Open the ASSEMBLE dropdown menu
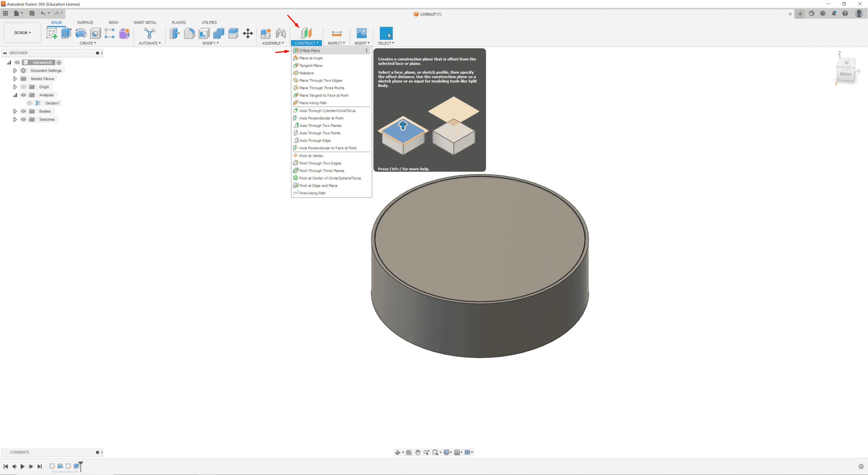Screen dimensions: 868x475 click(273, 43)
